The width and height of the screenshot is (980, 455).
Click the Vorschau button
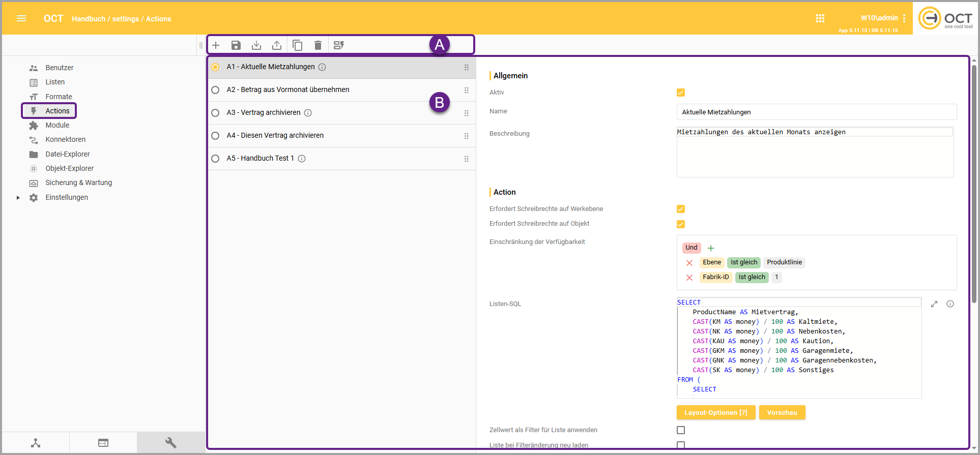pyautogui.click(x=782, y=412)
